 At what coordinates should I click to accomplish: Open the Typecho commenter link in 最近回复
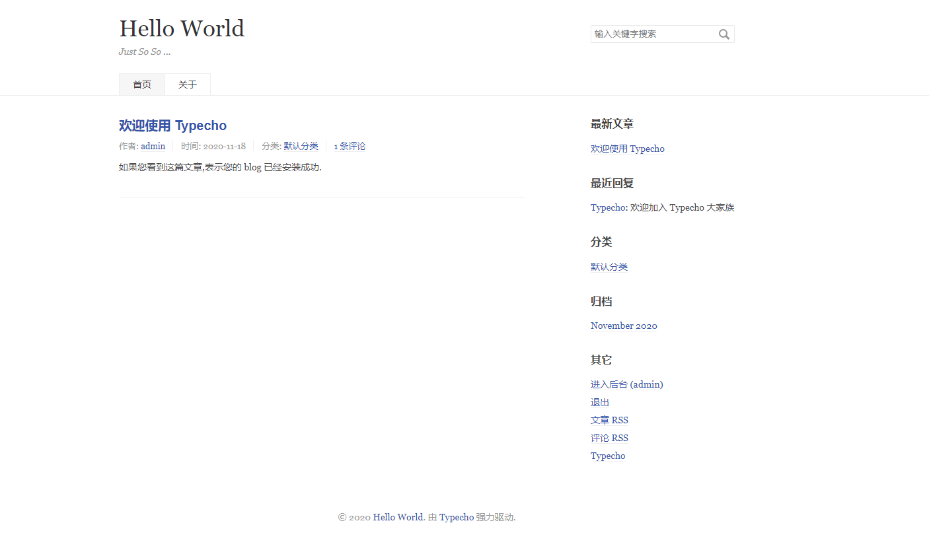click(608, 207)
